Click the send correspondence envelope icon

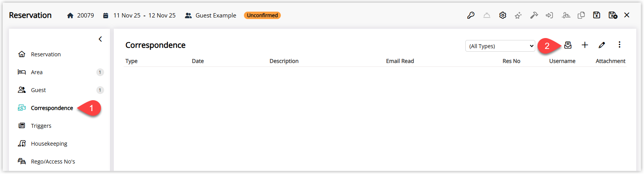point(568,45)
